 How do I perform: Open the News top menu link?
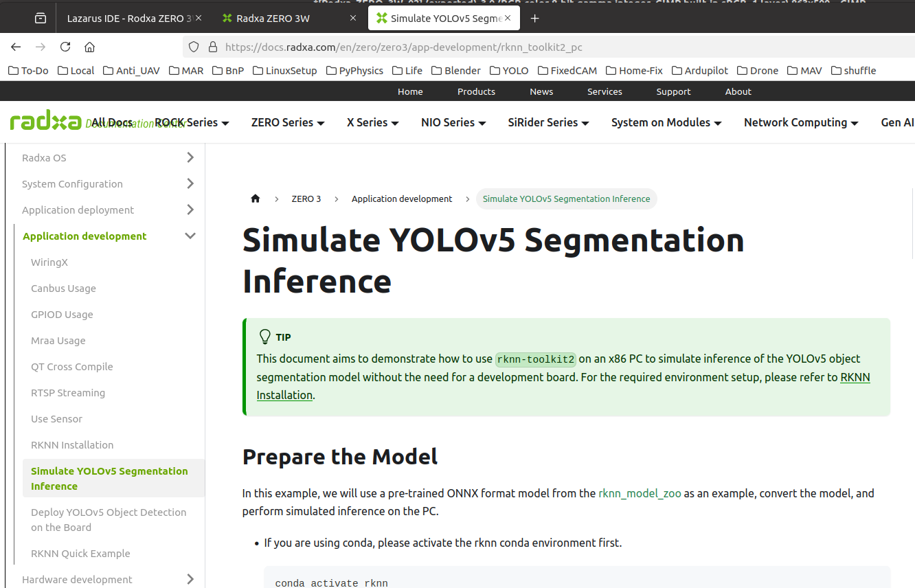[541, 91]
